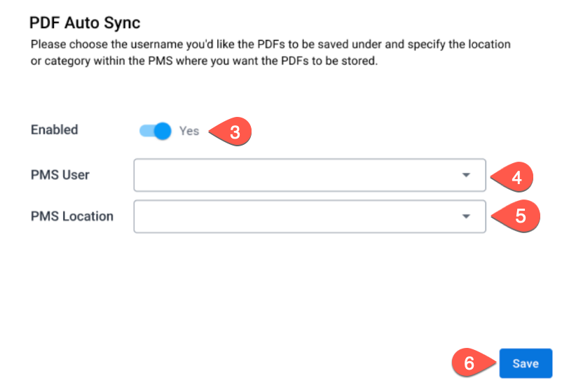Viewport: 569px width, 392px height.
Task: Click the description line starting 'Please choose the username'
Action: point(270,44)
